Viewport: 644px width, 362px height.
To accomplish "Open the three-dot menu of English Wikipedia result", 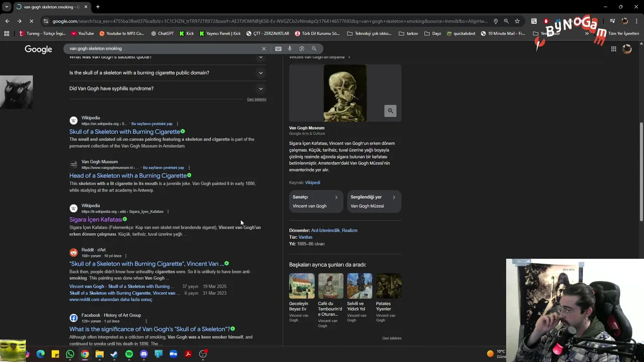I will (177, 124).
